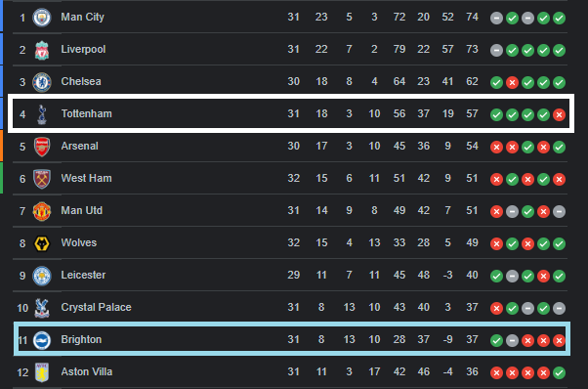Click Chelsea's red loss form indicator
The width and height of the screenshot is (588, 389).
pyautogui.click(x=512, y=82)
